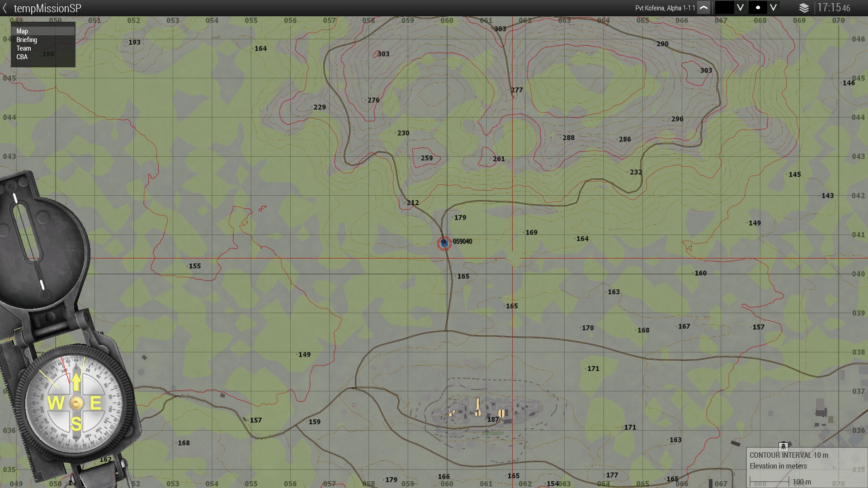Collapse the player name panel chevron

(x=703, y=8)
